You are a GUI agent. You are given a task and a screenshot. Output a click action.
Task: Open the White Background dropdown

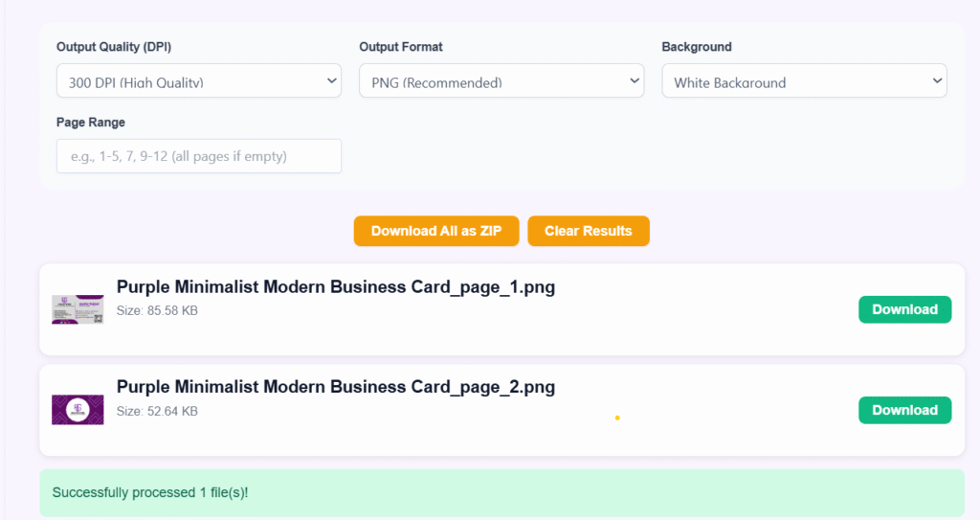pos(804,81)
